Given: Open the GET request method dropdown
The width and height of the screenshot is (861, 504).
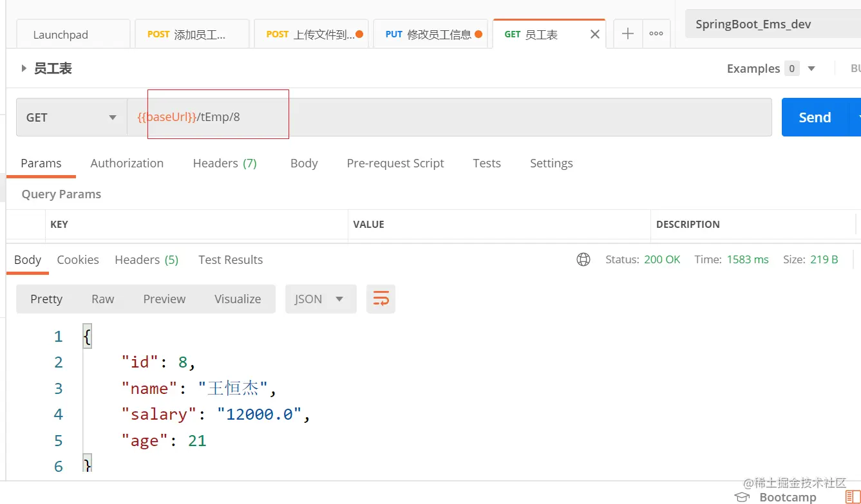Looking at the screenshot, I should point(112,117).
